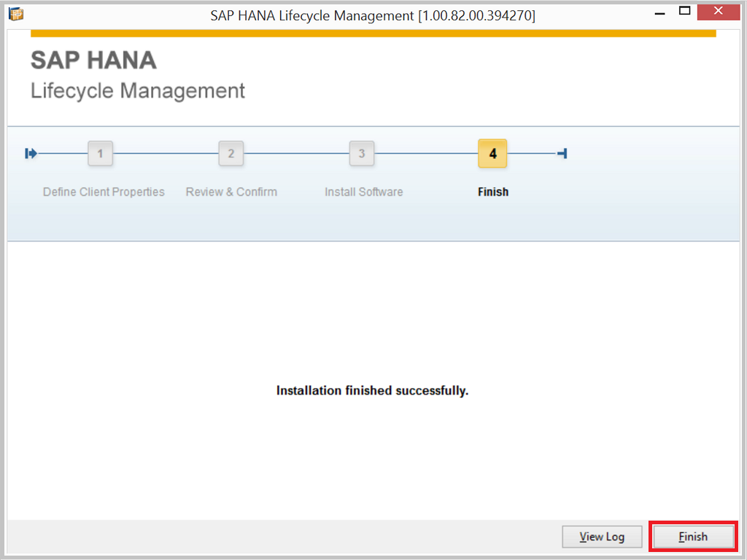Viewport: 747px width, 560px height.
Task: Click the SAP HANA heading
Action: [x=94, y=61]
